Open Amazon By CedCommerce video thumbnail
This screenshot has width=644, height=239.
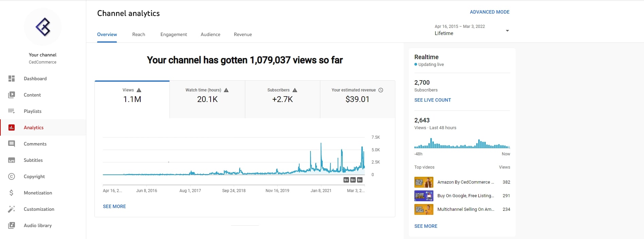pos(424,182)
